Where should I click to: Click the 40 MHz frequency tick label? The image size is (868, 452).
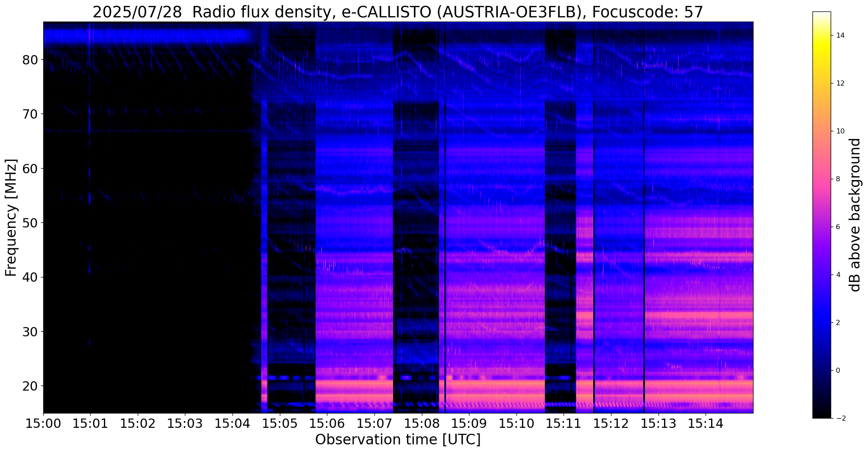[30, 277]
